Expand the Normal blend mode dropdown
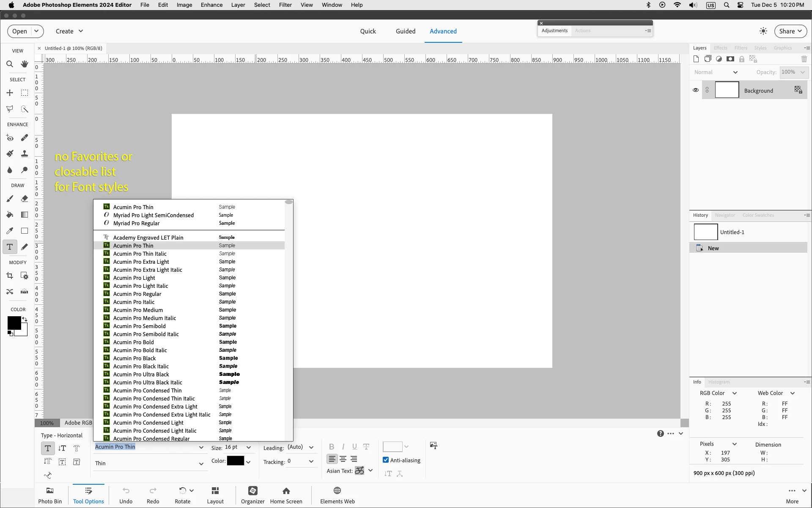 click(x=735, y=72)
